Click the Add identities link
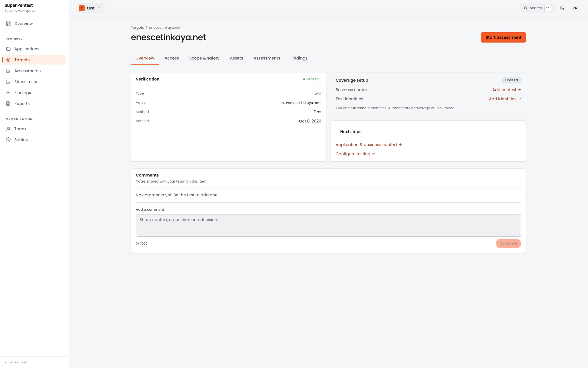The width and height of the screenshot is (588, 368). point(505,99)
